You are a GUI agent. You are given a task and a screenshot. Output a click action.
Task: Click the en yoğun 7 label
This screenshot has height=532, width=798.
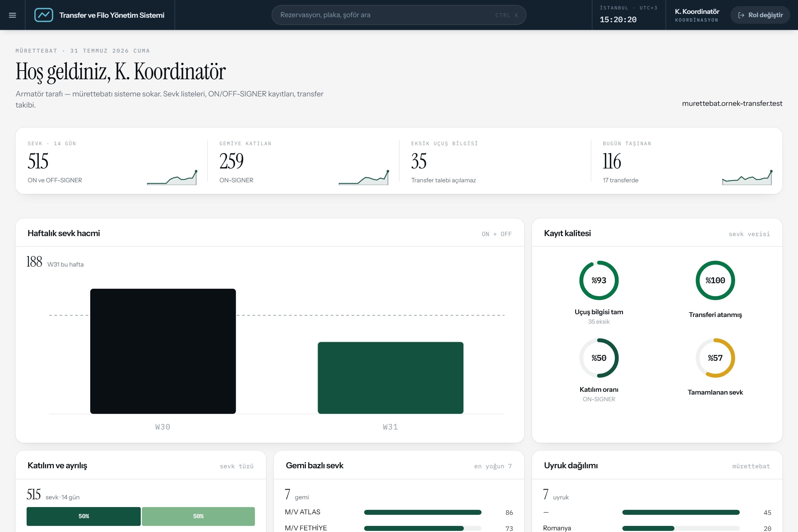493,466
